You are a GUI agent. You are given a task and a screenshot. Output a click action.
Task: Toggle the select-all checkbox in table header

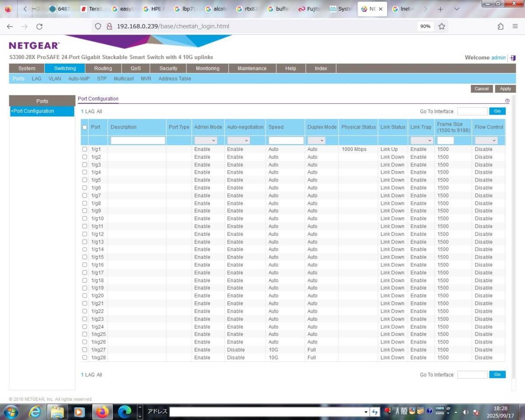[85, 127]
